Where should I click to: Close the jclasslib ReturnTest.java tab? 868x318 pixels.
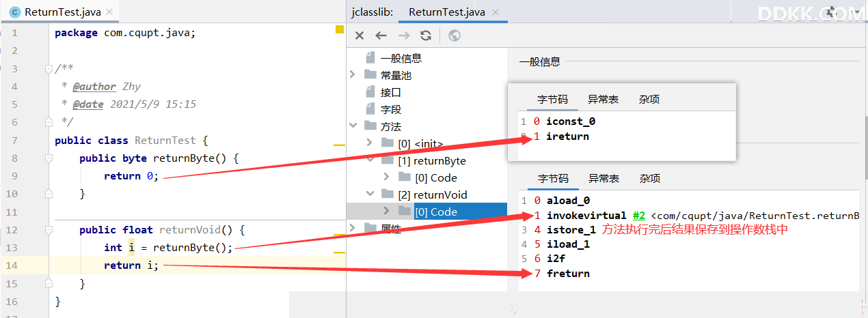point(496,12)
